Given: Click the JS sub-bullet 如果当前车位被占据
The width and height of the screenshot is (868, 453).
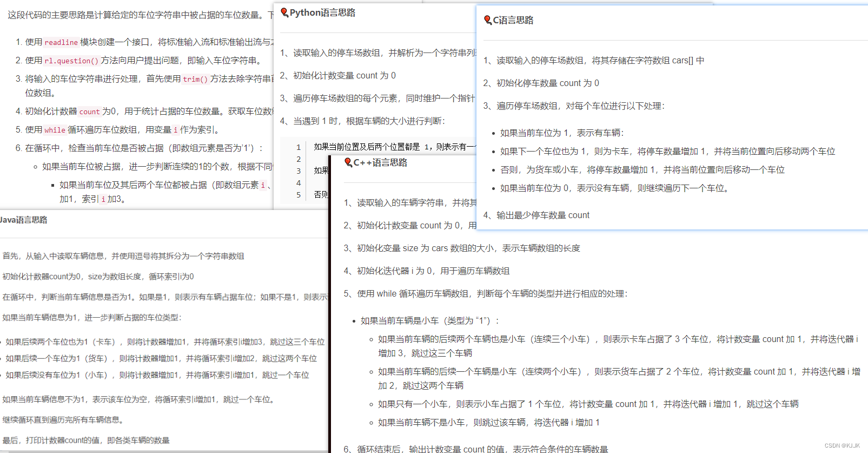Looking at the screenshot, I should tap(157, 166).
